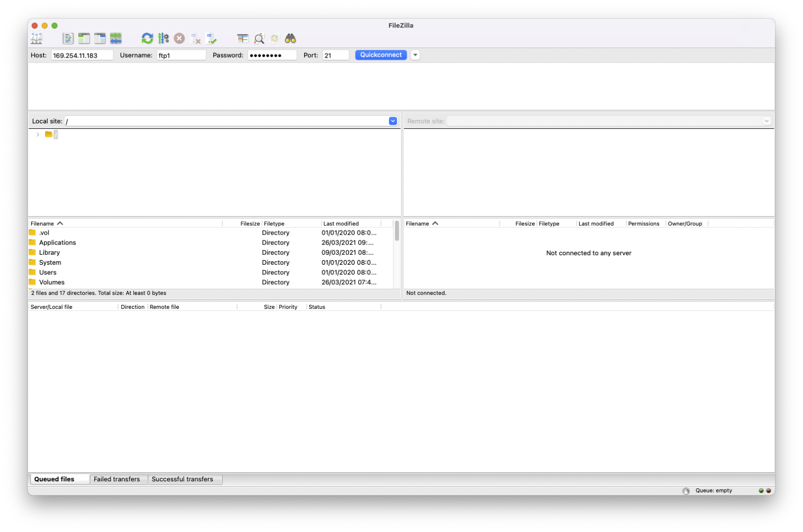Focus the Username field
803x532 pixels.
pyautogui.click(x=181, y=55)
